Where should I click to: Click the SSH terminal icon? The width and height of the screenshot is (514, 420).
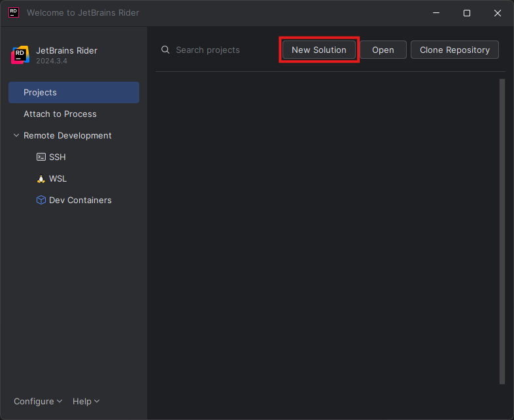pyautogui.click(x=41, y=157)
